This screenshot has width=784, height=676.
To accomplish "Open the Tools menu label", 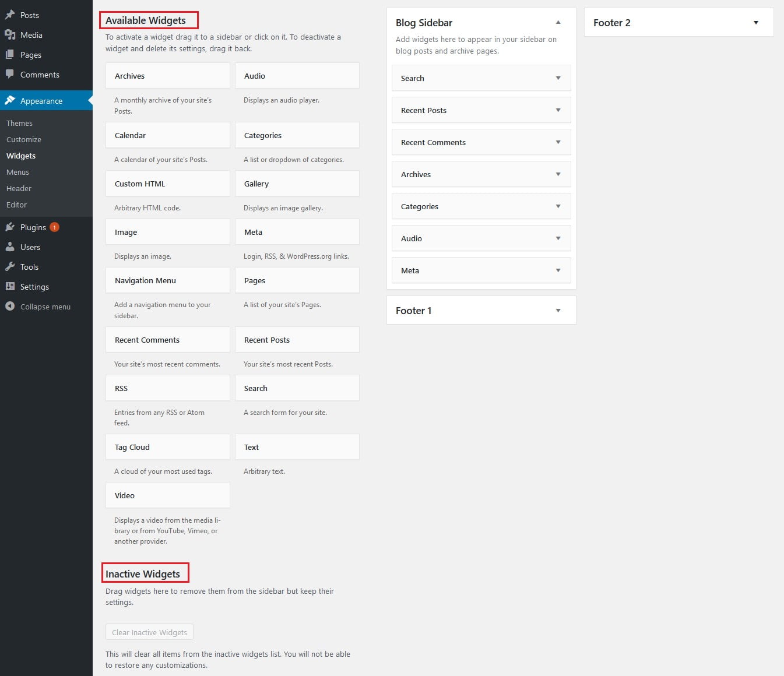I will pyautogui.click(x=29, y=267).
